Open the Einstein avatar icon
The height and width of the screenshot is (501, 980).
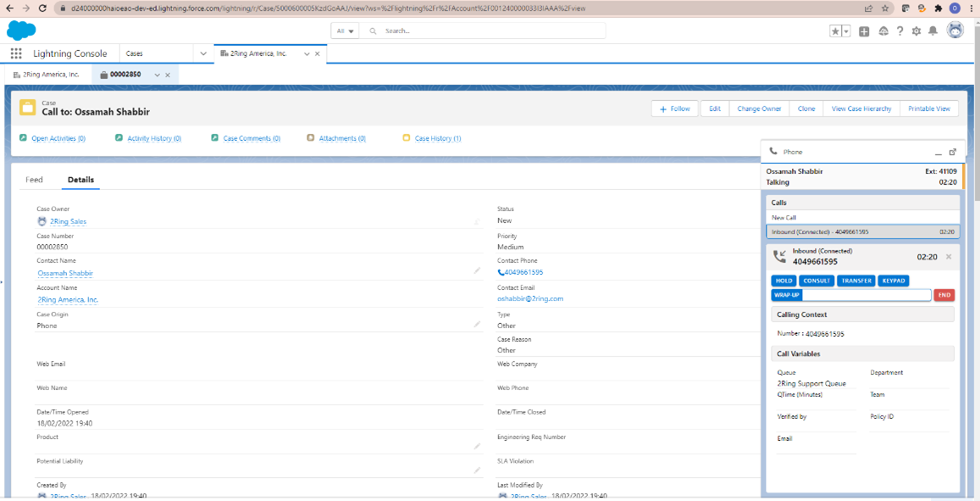[955, 31]
